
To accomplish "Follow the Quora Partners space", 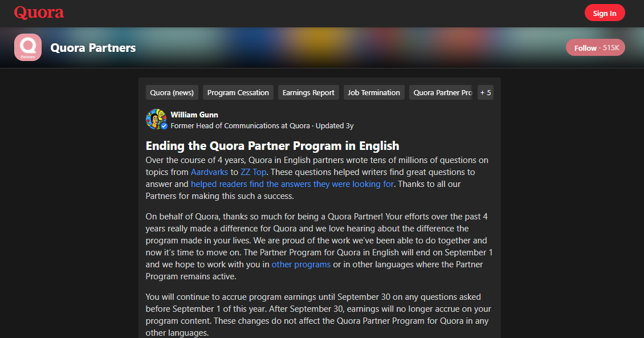I will 596,48.
